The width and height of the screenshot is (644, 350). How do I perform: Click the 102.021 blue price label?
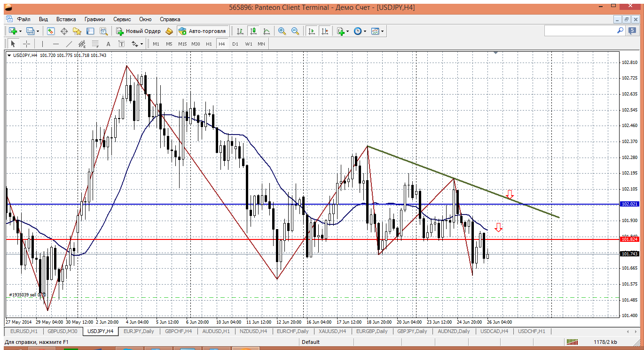pyautogui.click(x=629, y=204)
